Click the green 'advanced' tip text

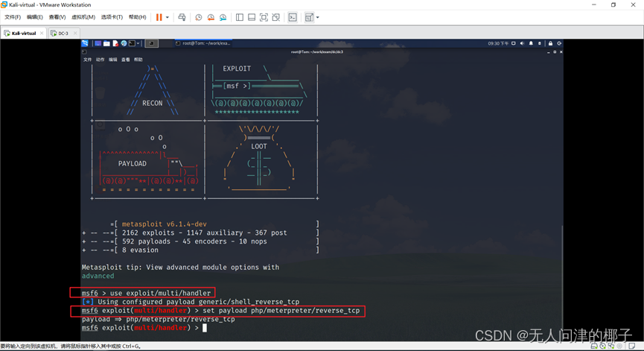tap(98, 276)
